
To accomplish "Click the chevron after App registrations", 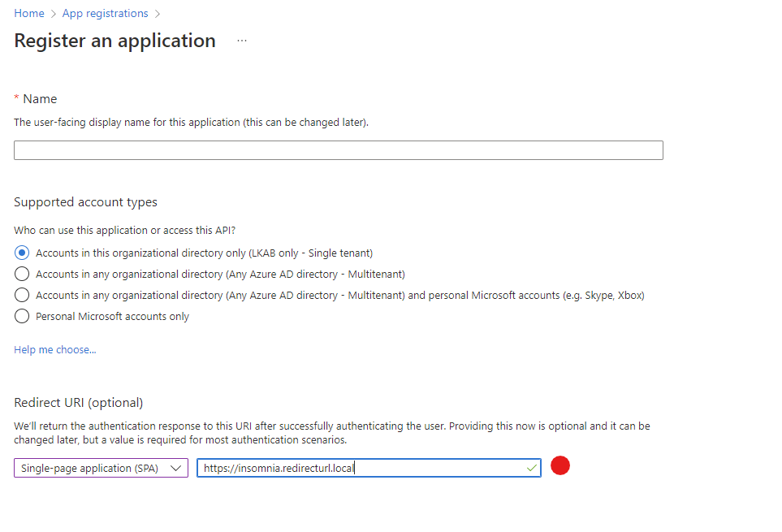I will coord(157,13).
